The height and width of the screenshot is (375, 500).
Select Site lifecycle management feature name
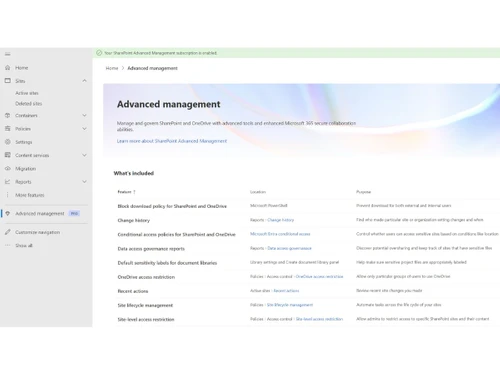145,305
